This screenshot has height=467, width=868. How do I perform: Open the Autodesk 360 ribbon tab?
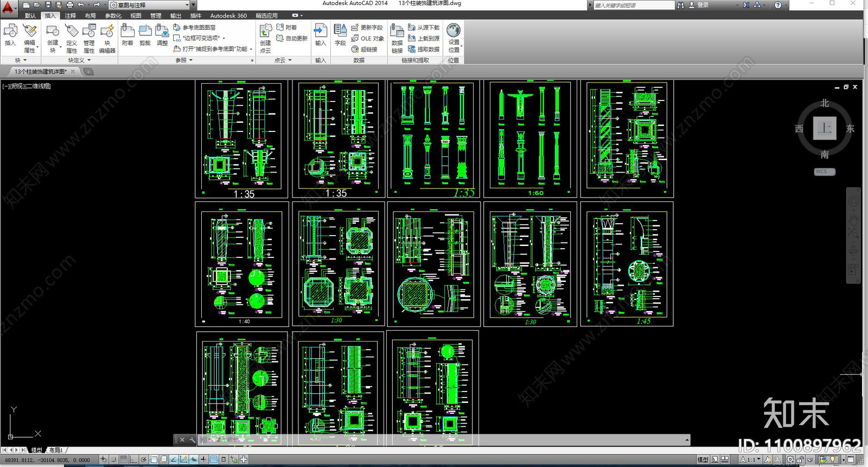[228, 16]
